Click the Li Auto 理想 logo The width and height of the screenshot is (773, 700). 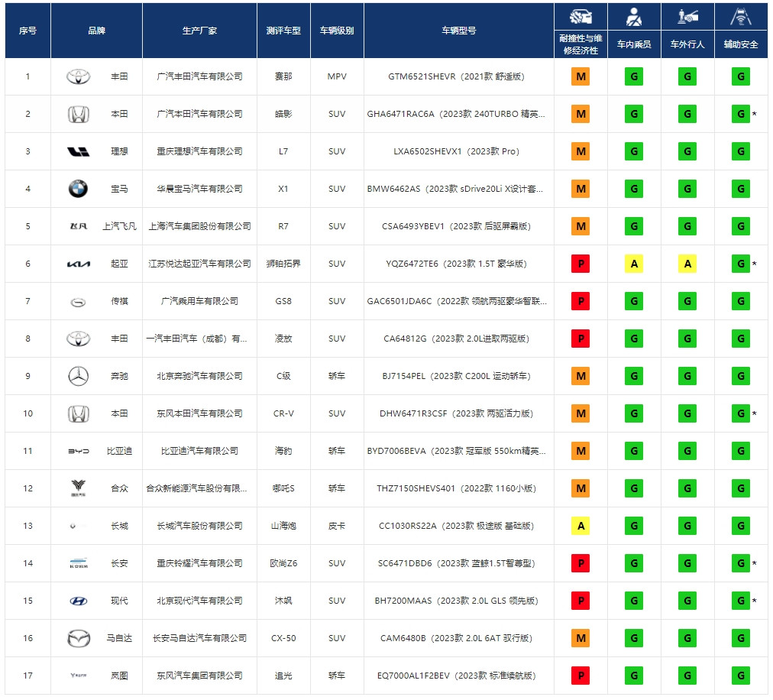(x=79, y=151)
